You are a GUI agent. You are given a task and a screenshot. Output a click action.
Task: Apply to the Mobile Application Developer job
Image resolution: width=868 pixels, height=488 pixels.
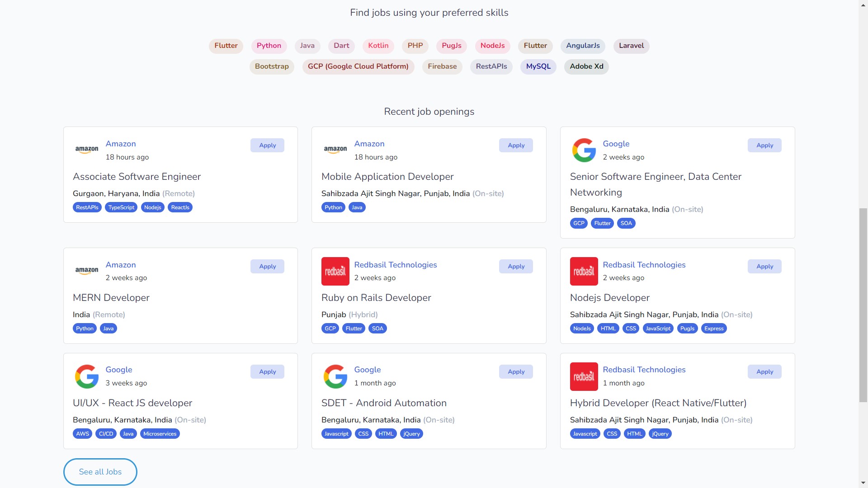(x=516, y=145)
